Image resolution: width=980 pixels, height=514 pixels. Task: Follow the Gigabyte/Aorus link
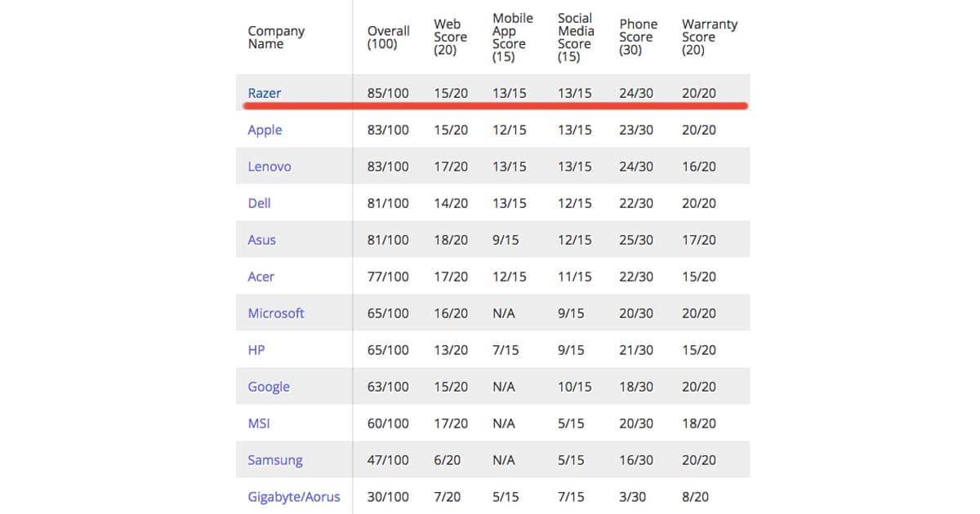point(294,497)
